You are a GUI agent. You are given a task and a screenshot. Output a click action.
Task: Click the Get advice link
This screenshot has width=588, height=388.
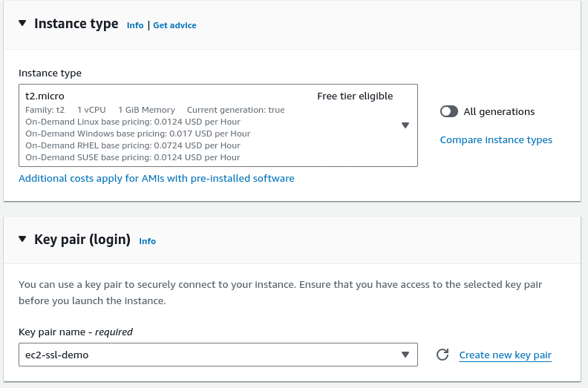pos(174,25)
